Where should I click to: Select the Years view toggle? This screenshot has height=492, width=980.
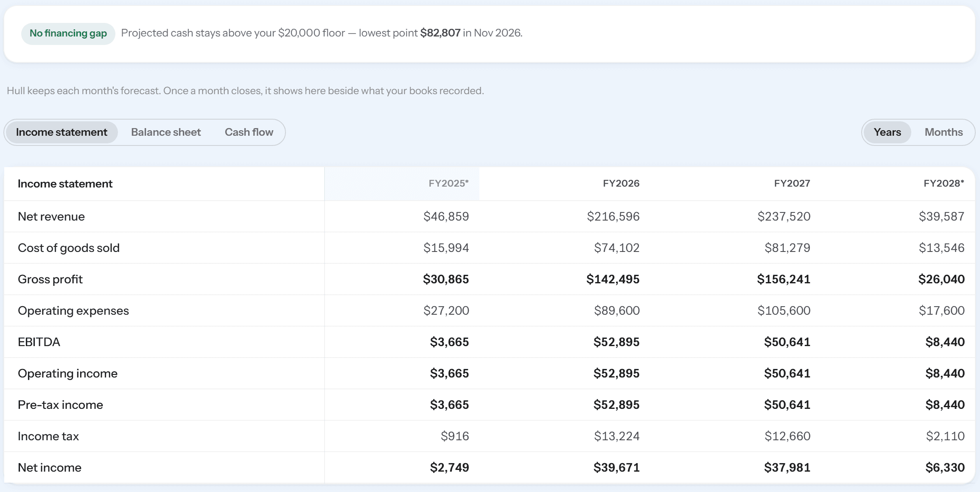[887, 132]
